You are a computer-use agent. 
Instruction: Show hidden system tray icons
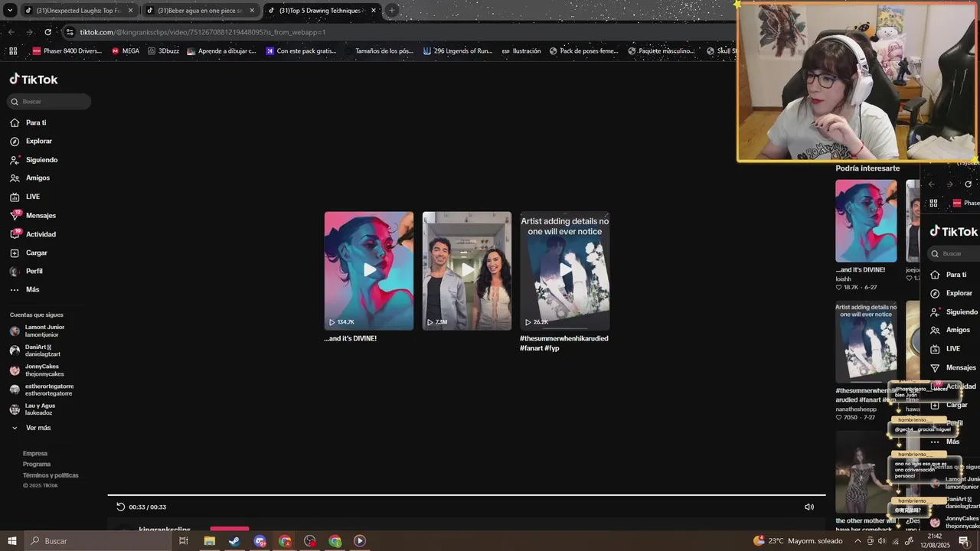click(857, 541)
